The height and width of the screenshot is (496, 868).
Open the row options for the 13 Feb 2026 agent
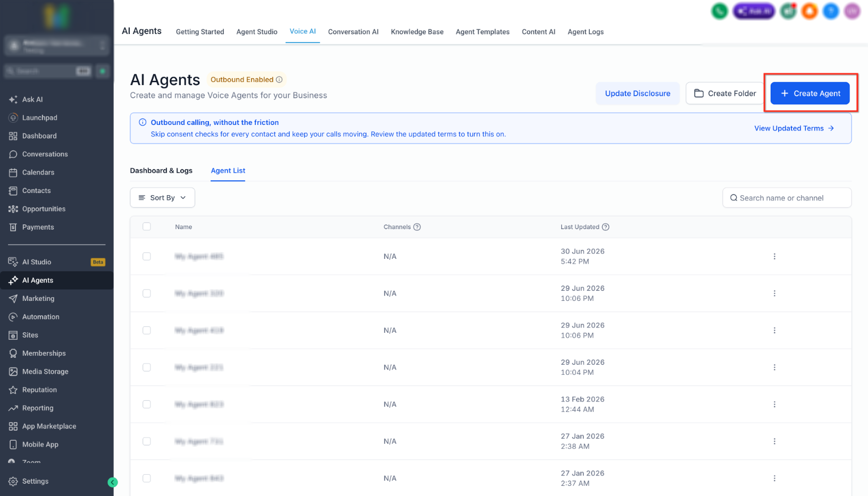pyautogui.click(x=774, y=405)
